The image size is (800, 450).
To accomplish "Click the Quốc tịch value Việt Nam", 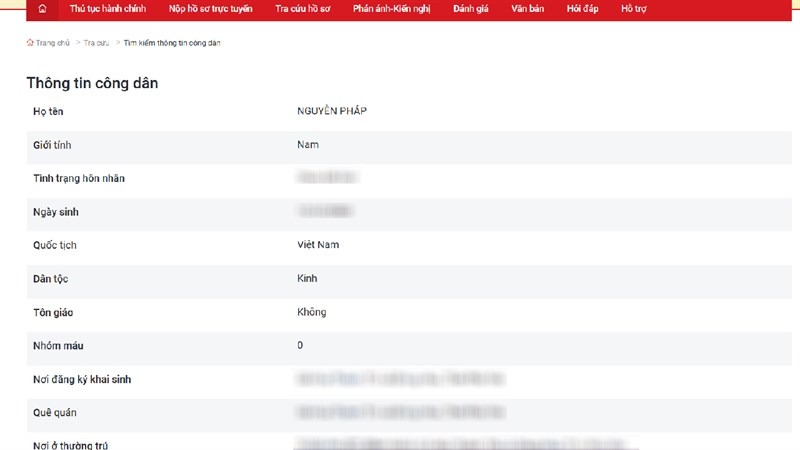I will point(319,245).
